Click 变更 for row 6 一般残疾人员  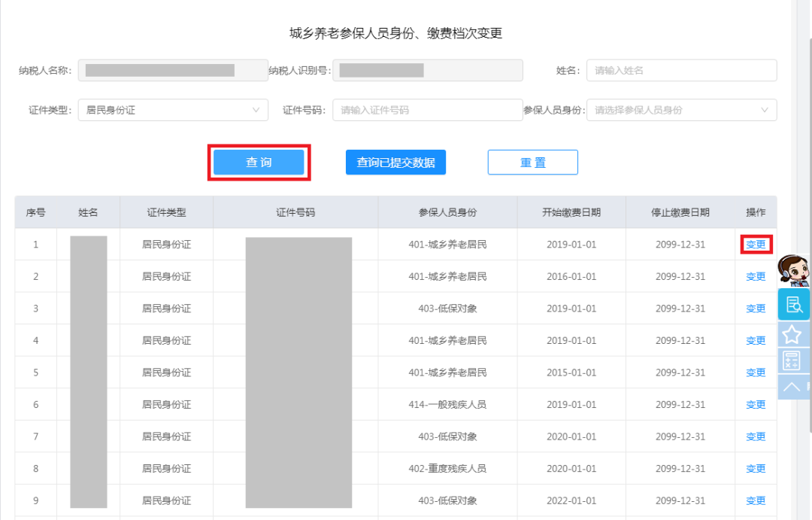pyautogui.click(x=756, y=405)
